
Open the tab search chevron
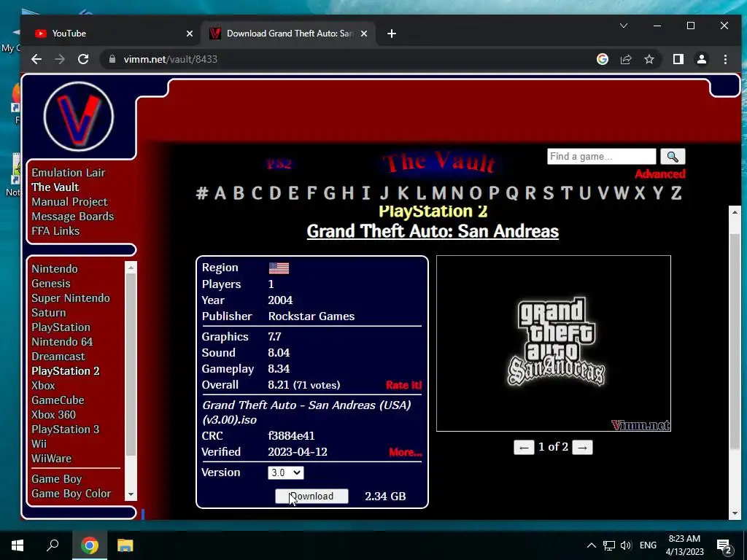pyautogui.click(x=623, y=26)
